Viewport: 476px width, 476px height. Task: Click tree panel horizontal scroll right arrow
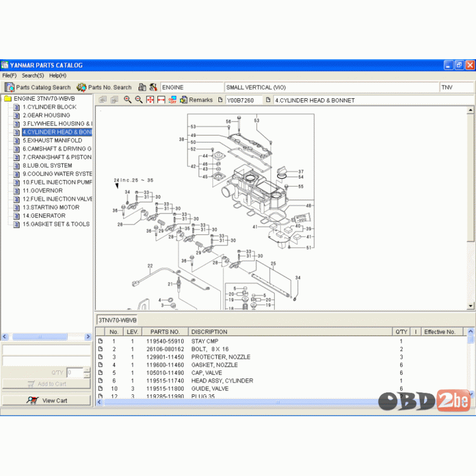[x=88, y=336]
